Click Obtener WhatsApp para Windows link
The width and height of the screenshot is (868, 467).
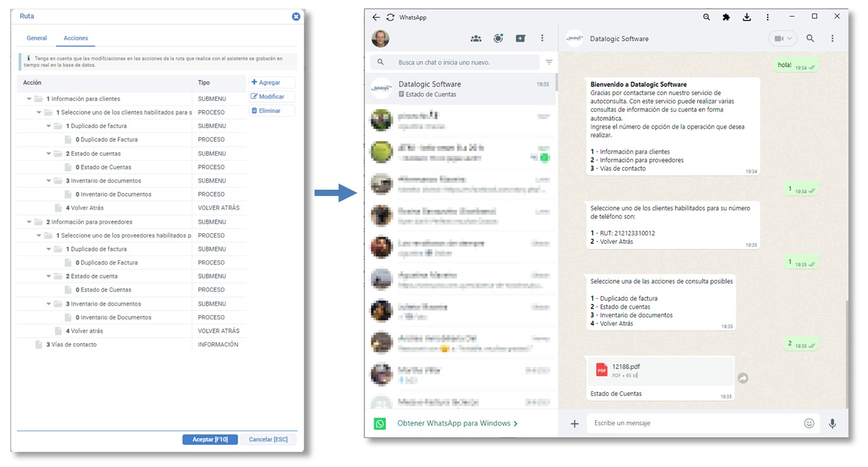(457, 424)
